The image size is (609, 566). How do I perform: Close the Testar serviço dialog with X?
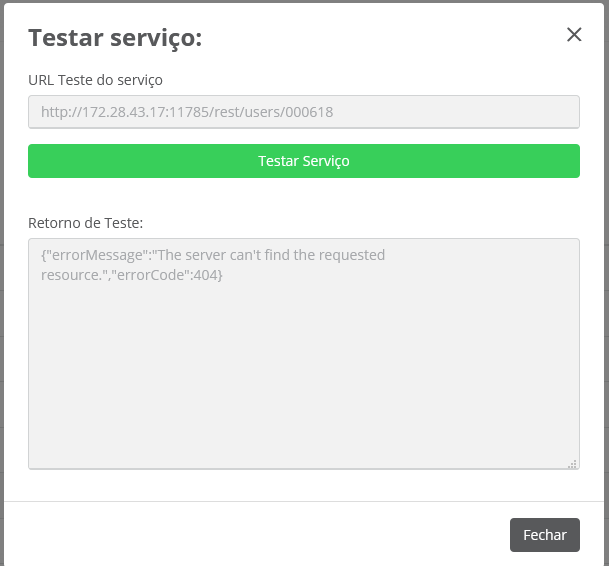574,35
